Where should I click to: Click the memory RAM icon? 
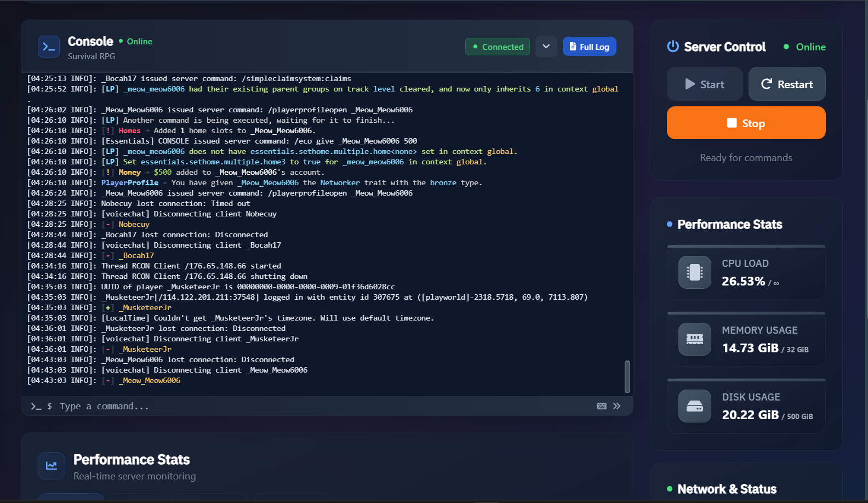coord(695,339)
